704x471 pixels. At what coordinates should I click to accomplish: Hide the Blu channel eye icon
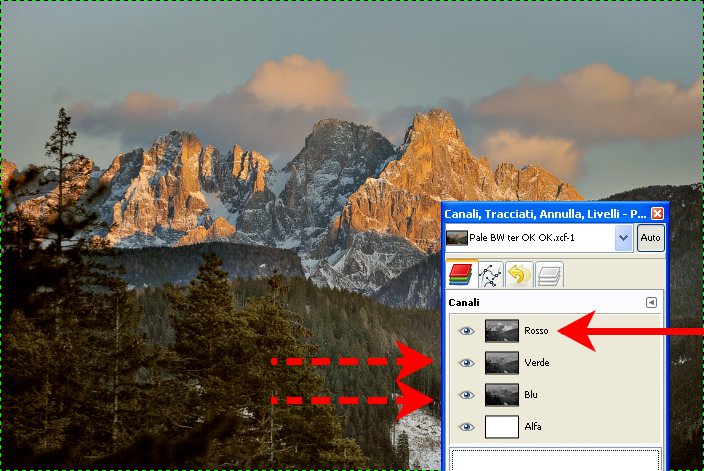(466, 395)
